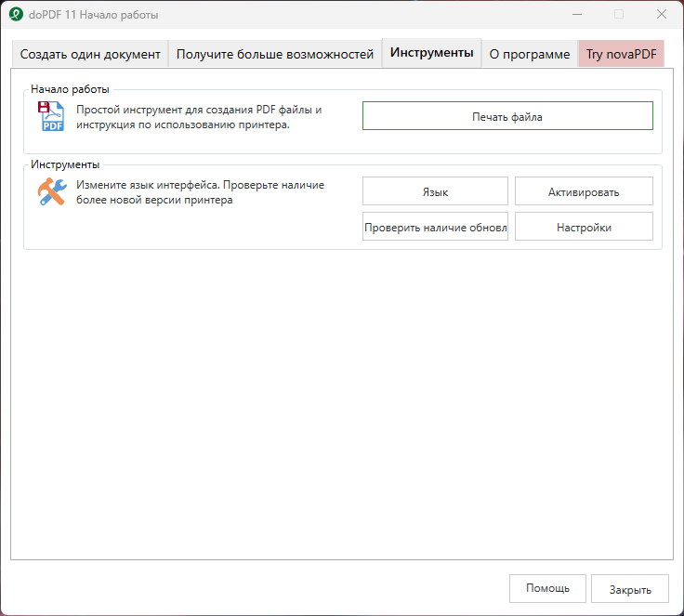Click the Инструменты group box label
The height and width of the screenshot is (616, 684).
(x=65, y=164)
